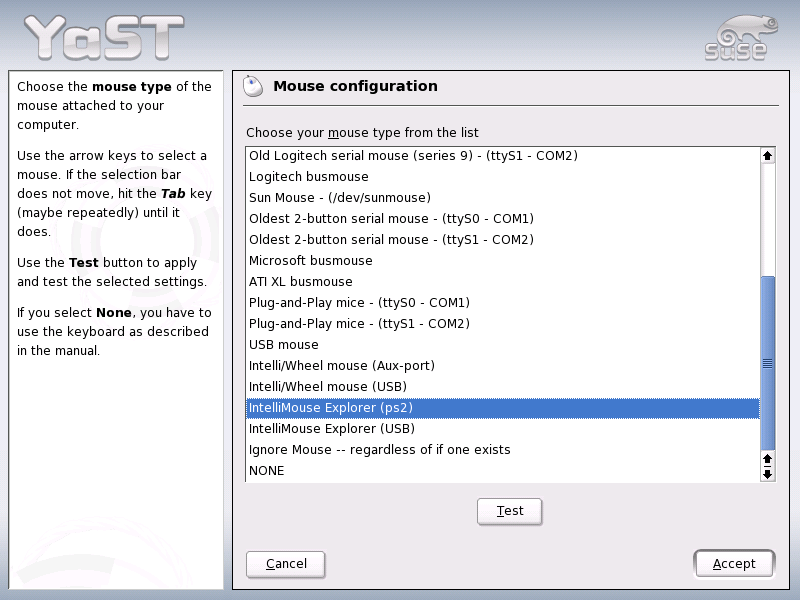
Task: Click the Test button
Action: (x=509, y=511)
